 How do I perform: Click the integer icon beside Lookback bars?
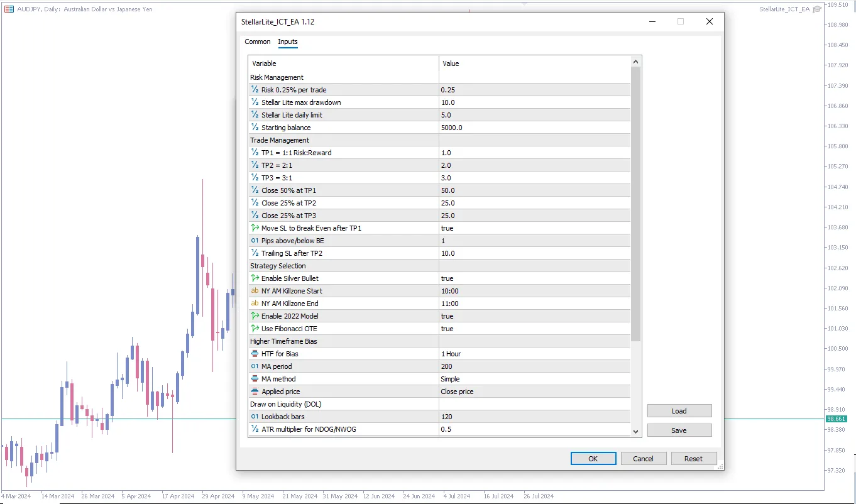pyautogui.click(x=255, y=417)
